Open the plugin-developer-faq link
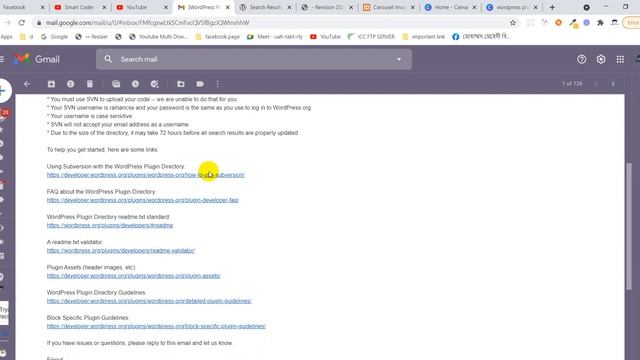The image size is (640, 360). (x=143, y=200)
